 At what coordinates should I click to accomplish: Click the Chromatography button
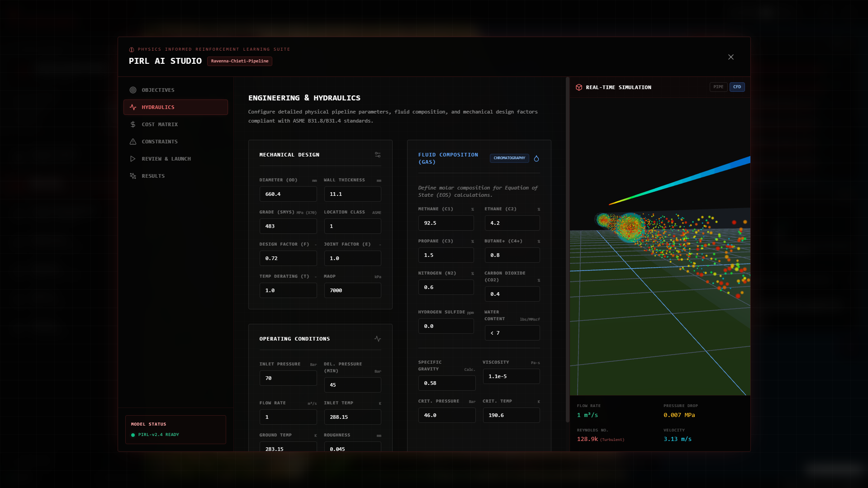pos(509,158)
